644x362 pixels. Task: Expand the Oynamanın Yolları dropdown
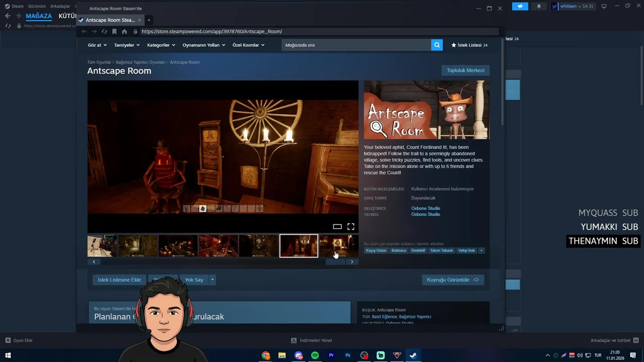click(204, 45)
